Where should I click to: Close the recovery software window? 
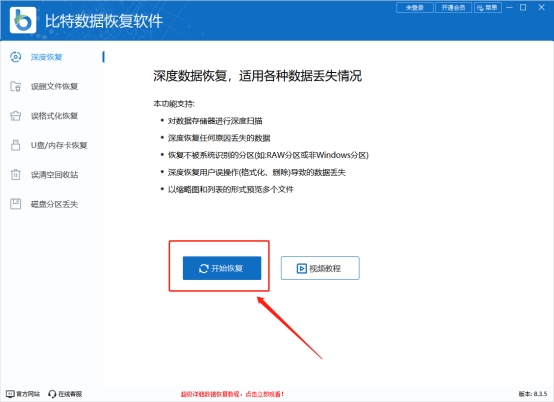coord(541,7)
